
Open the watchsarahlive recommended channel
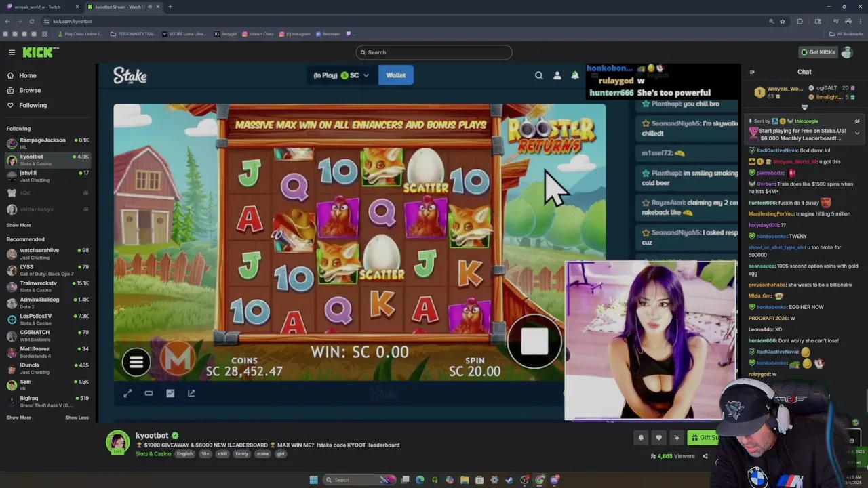(x=47, y=253)
